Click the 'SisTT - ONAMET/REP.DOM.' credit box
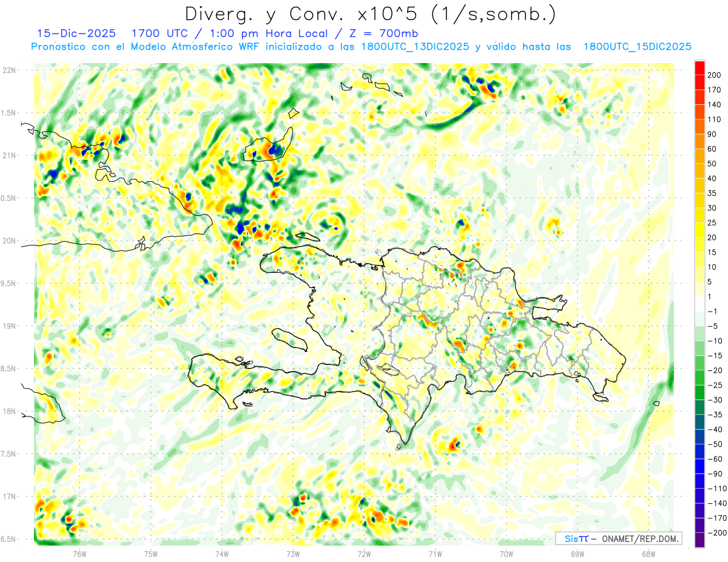728x562 pixels. tap(618, 538)
